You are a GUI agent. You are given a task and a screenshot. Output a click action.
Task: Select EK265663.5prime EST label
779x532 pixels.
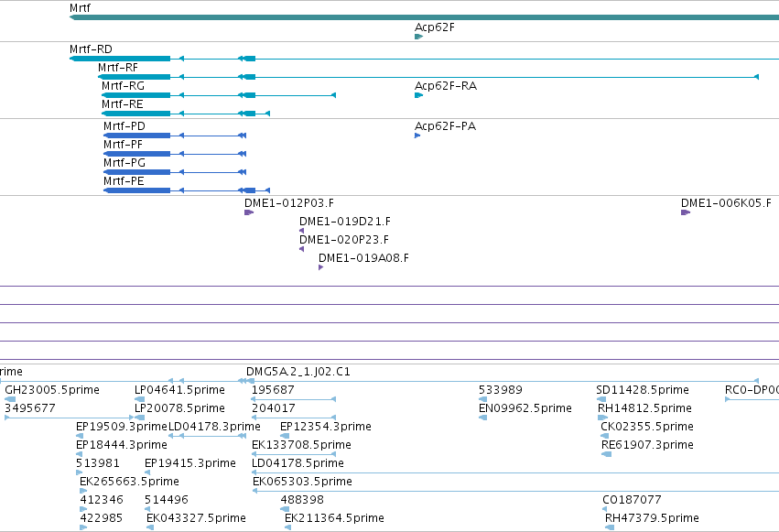tap(129, 482)
